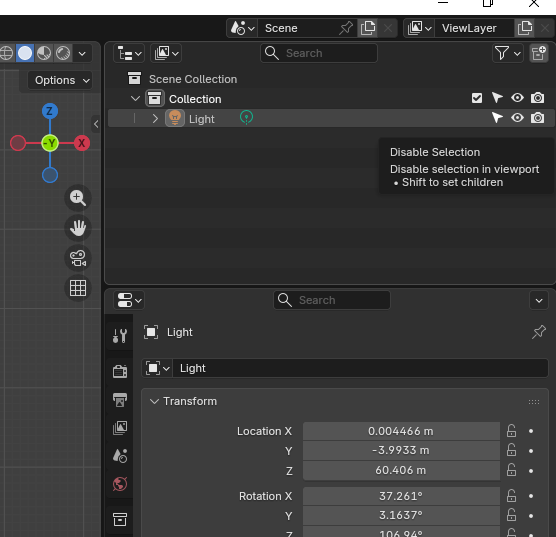
Task: Expand the Light object tree item
Action: click(x=155, y=118)
